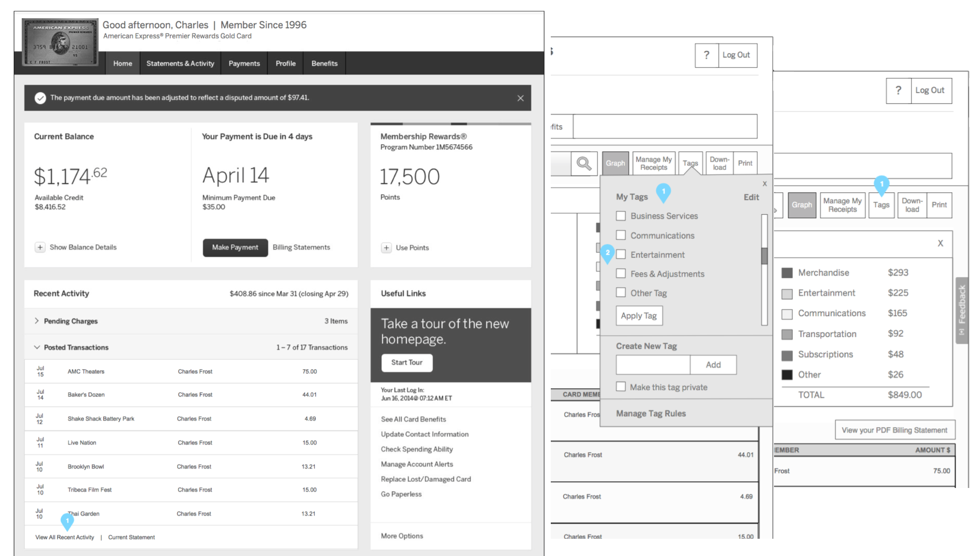Select Replace Lost/Damaged Card link
This screenshot has width=980, height=556.
426,479
